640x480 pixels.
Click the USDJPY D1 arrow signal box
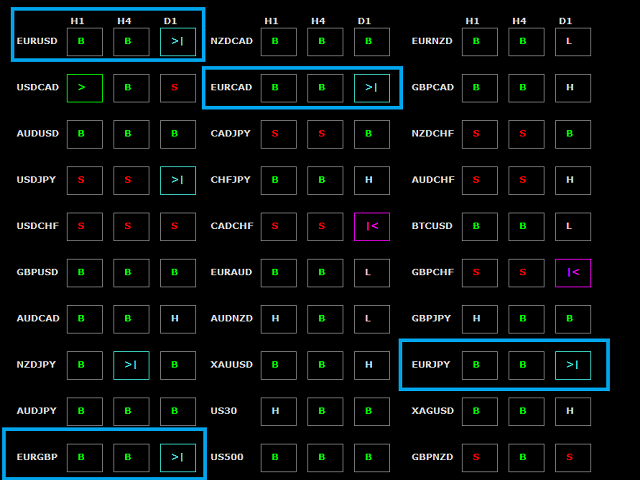[178, 180]
